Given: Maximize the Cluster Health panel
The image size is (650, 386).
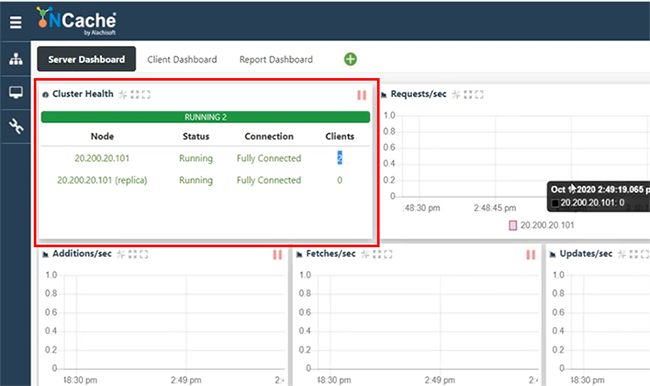Looking at the screenshot, I should coord(146,95).
